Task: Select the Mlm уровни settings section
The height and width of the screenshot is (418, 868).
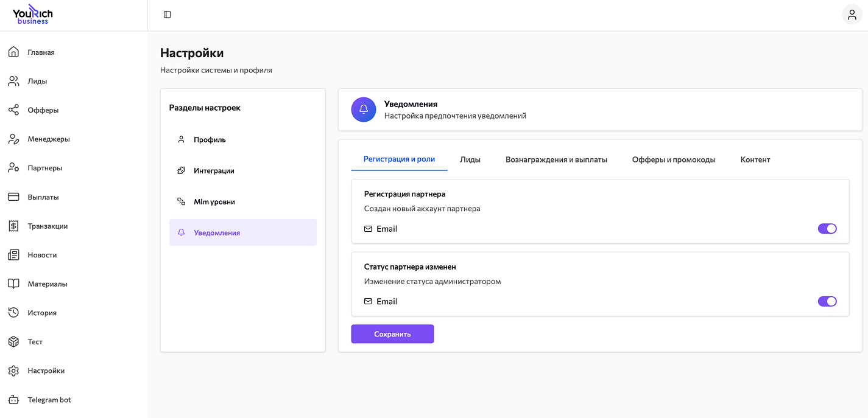Action: pyautogui.click(x=213, y=201)
